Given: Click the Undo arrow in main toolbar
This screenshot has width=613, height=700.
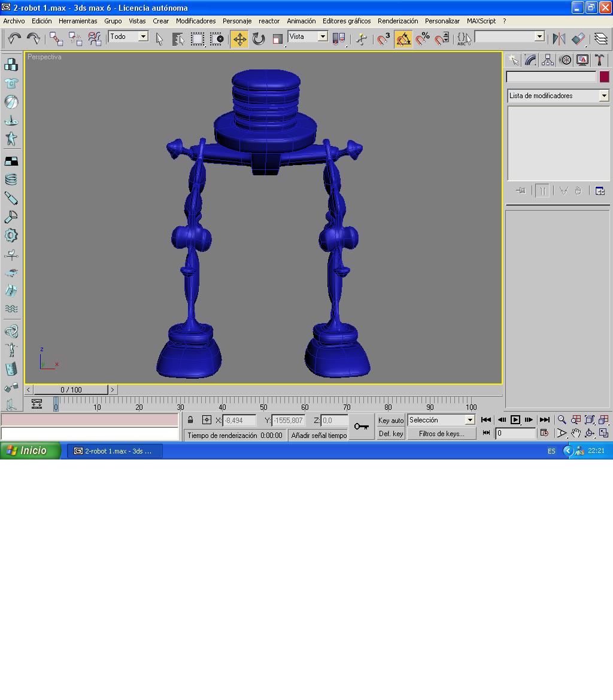Looking at the screenshot, I should [x=14, y=39].
